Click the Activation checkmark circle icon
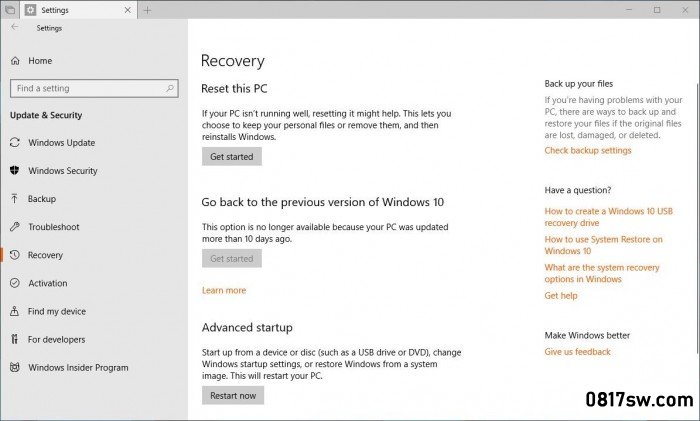 (x=15, y=283)
